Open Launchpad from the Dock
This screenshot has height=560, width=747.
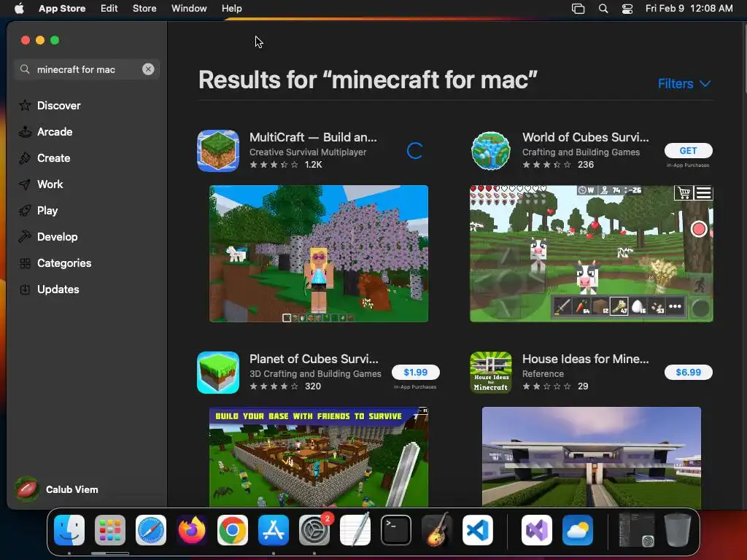pos(110,530)
